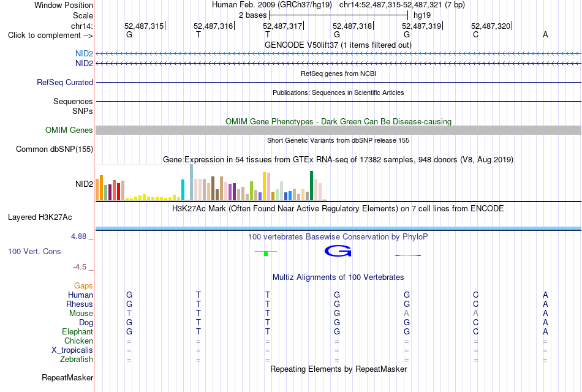Image resolution: width=582 pixels, height=392 pixels.
Task: Click Publications: Sequences in Scientific Articles title
Action: coord(338,92)
